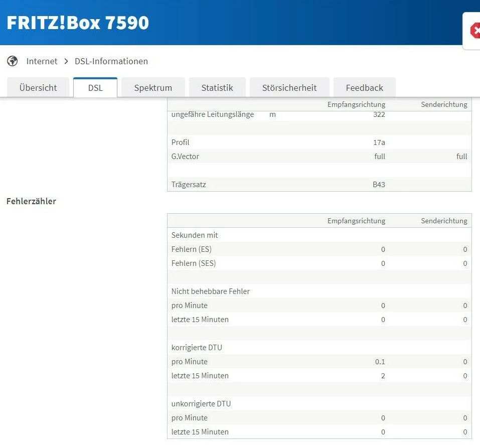Click the globe icon beside Internet

tap(12, 61)
